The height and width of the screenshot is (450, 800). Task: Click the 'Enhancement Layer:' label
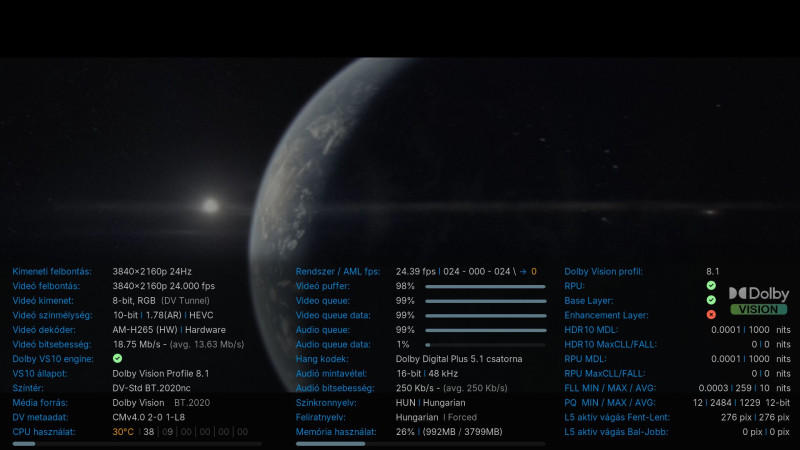coord(607,315)
